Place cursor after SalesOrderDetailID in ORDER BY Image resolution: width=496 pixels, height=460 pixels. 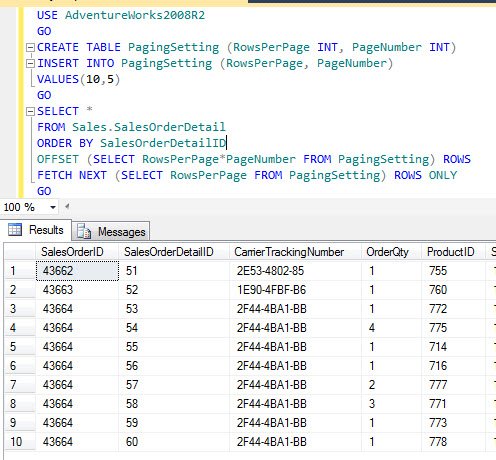pyautogui.click(x=227, y=143)
